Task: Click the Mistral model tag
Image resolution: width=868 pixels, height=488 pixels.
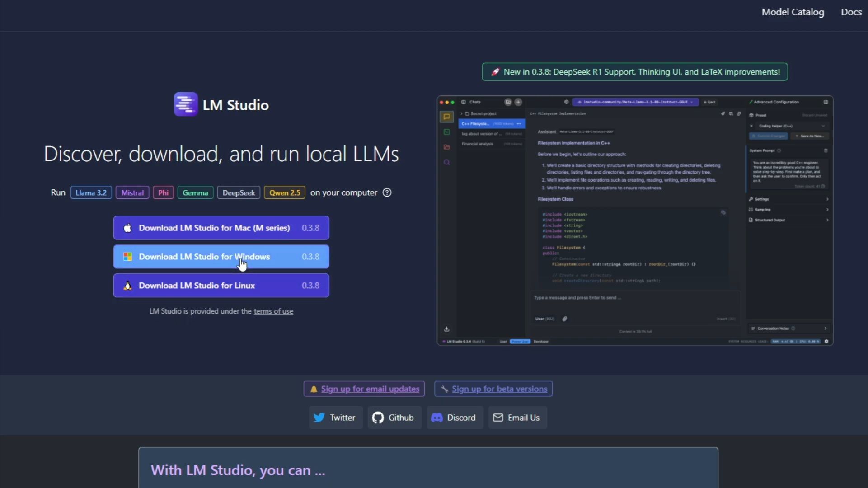Action: (x=132, y=192)
